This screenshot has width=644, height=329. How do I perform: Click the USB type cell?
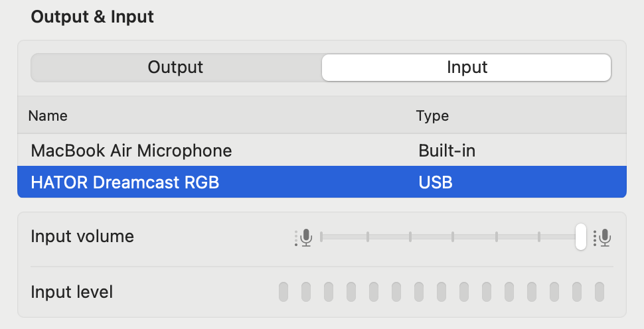coord(436,182)
